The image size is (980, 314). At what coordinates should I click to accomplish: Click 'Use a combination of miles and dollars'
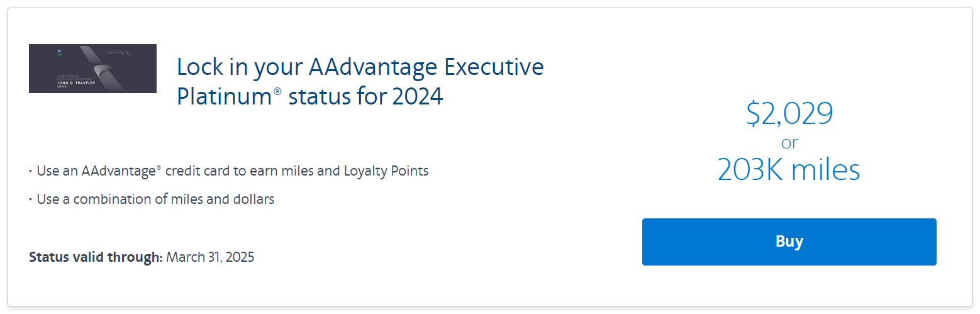pos(155,199)
